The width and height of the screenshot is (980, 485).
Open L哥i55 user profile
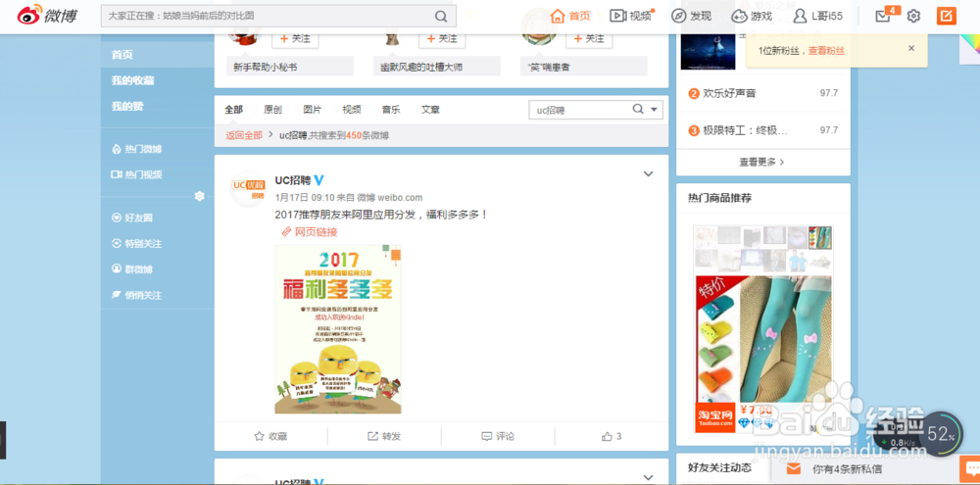818,17
